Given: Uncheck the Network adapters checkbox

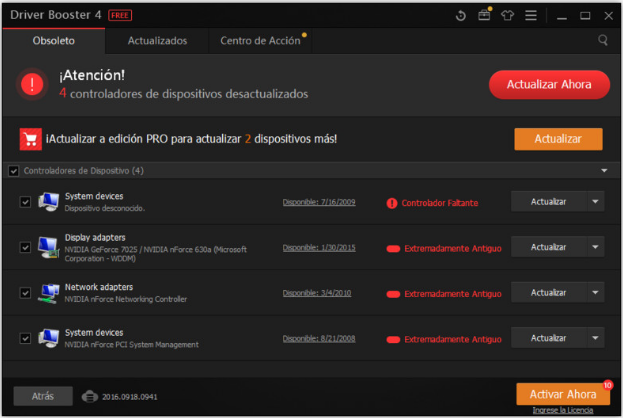Looking at the screenshot, I should 25,293.
